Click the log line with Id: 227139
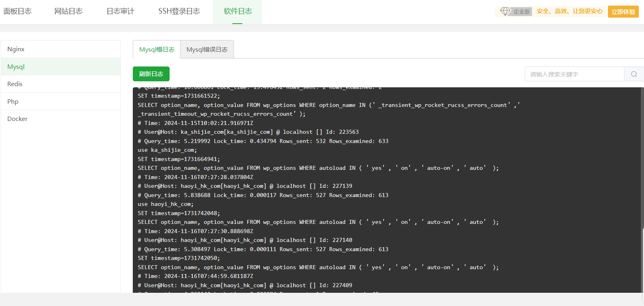The width and height of the screenshot is (644, 306). [245, 186]
